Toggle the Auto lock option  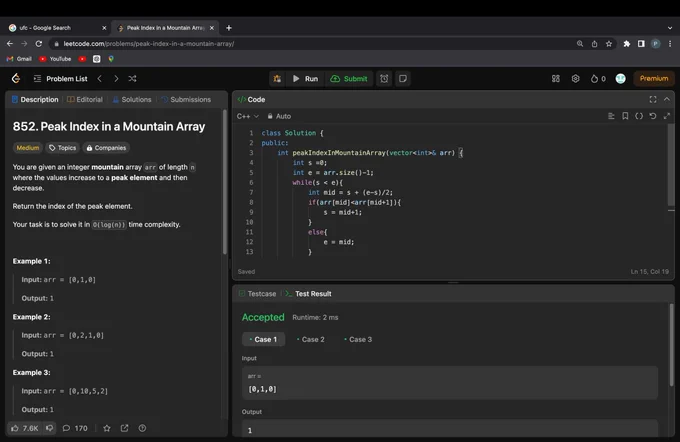(x=279, y=116)
